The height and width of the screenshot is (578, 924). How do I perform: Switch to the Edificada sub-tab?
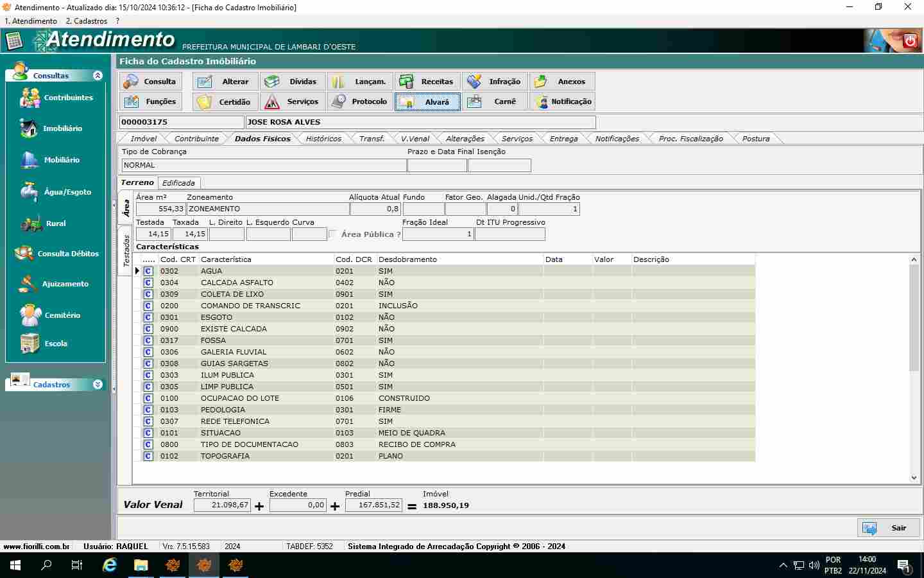tap(178, 183)
